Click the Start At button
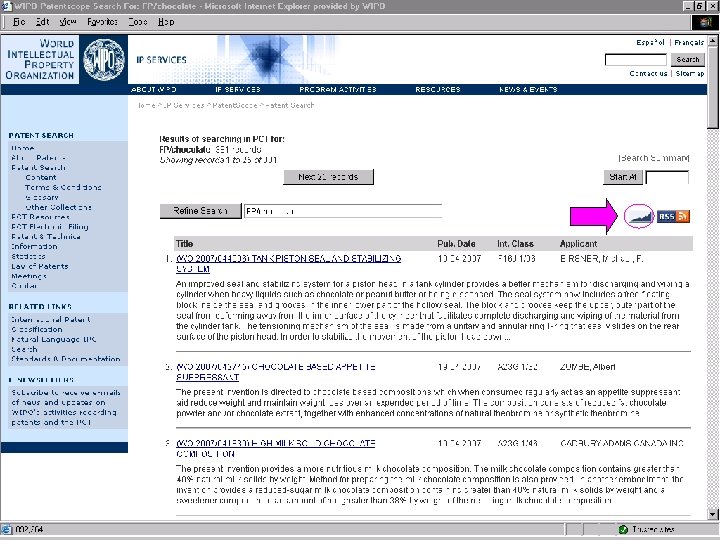Screen dimensions: 720x540 tap(623, 177)
